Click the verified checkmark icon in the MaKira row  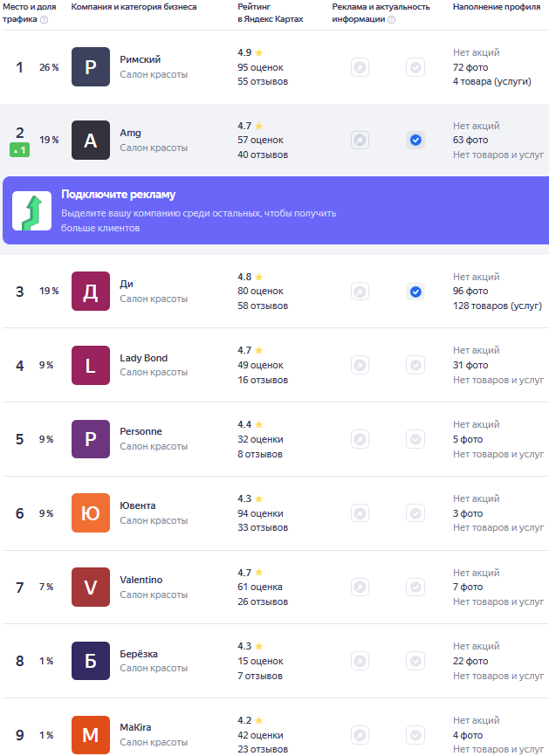(415, 735)
